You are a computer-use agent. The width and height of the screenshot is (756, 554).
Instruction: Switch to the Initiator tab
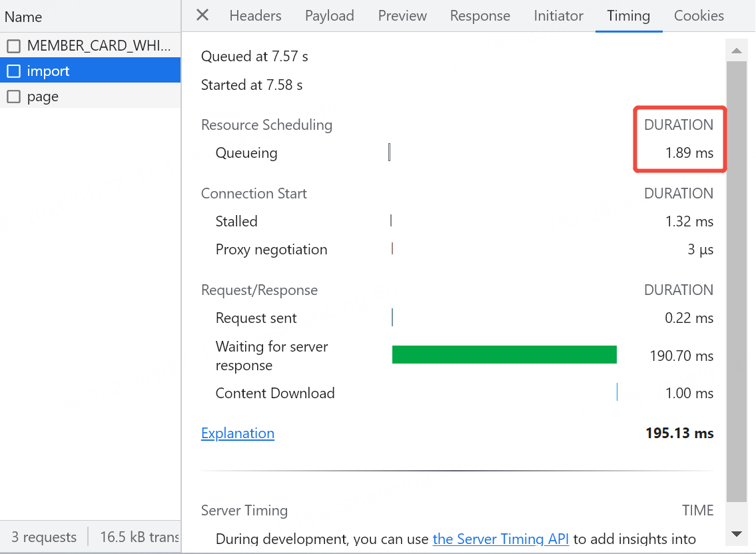click(x=558, y=16)
